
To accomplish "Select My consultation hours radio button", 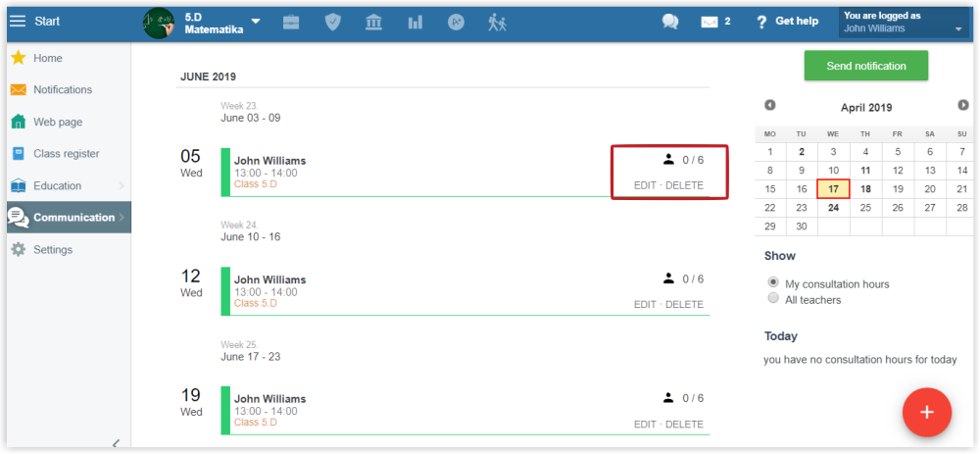I will pyautogui.click(x=773, y=283).
